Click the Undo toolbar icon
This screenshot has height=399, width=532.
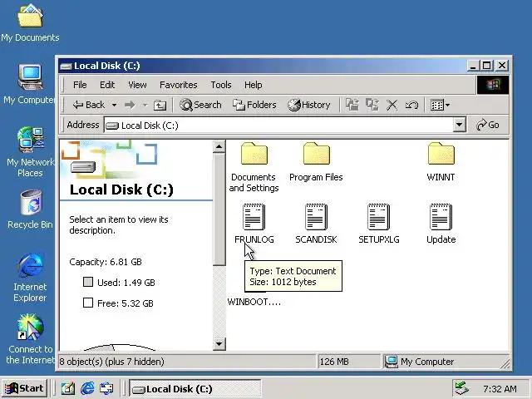coord(411,106)
